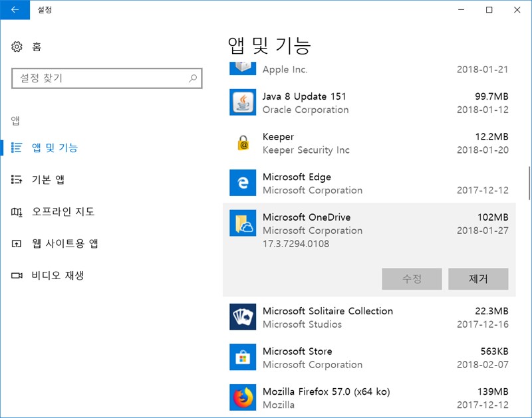
Task: Open 웹 사이트용 앱 page
Action: click(65, 243)
